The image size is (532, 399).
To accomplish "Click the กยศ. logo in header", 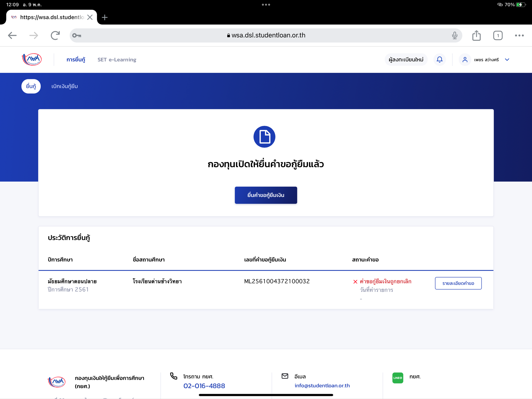I will [x=32, y=60].
